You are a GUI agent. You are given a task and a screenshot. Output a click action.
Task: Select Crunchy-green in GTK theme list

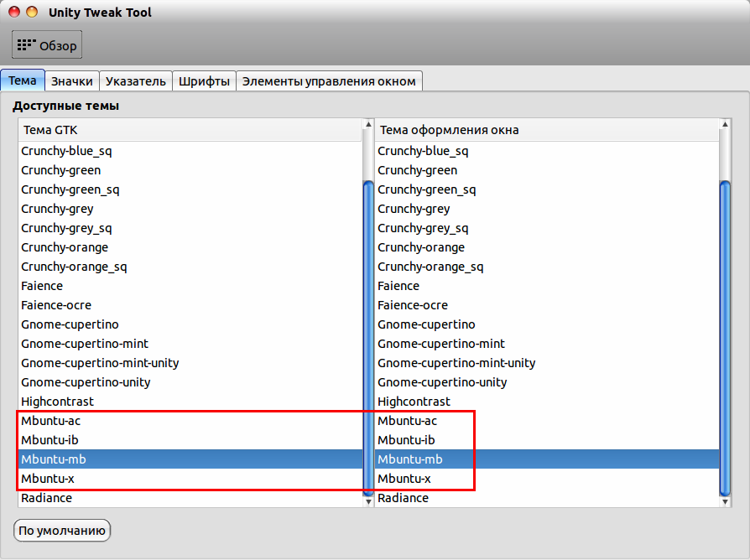190,170
